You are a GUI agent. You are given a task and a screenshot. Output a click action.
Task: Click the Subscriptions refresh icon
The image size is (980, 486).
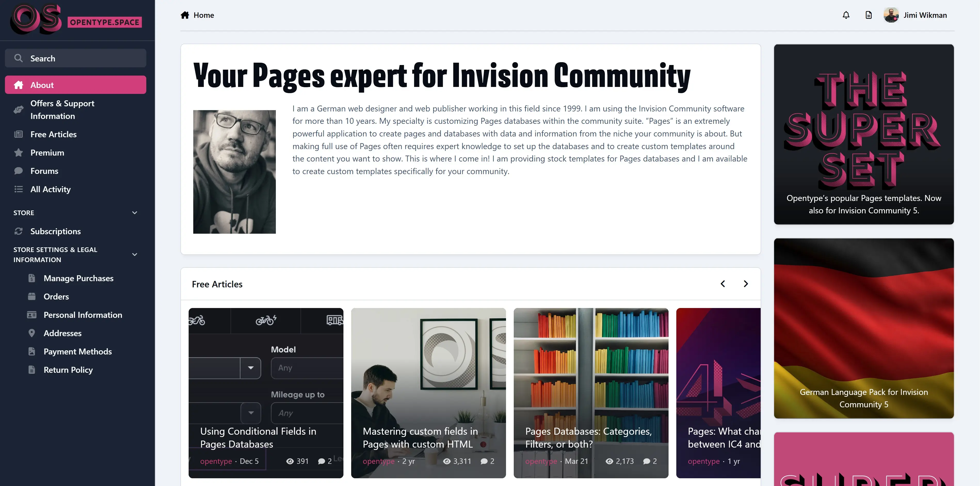(18, 231)
